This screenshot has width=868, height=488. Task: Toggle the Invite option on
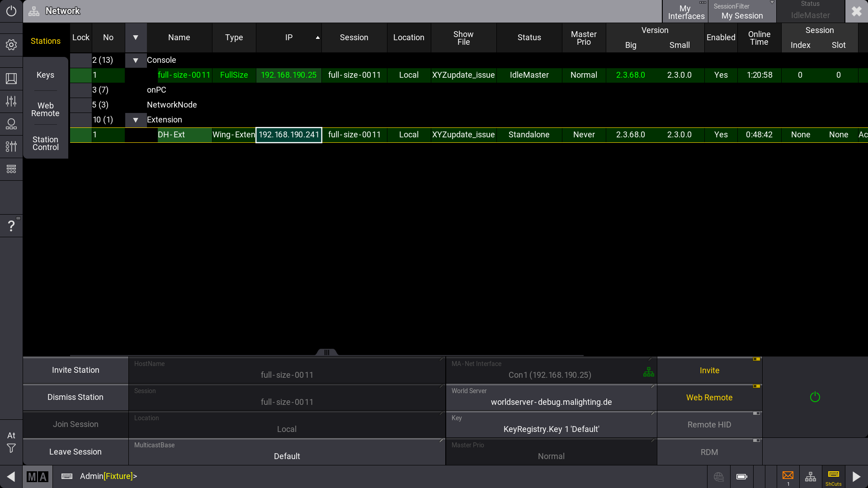tap(709, 371)
